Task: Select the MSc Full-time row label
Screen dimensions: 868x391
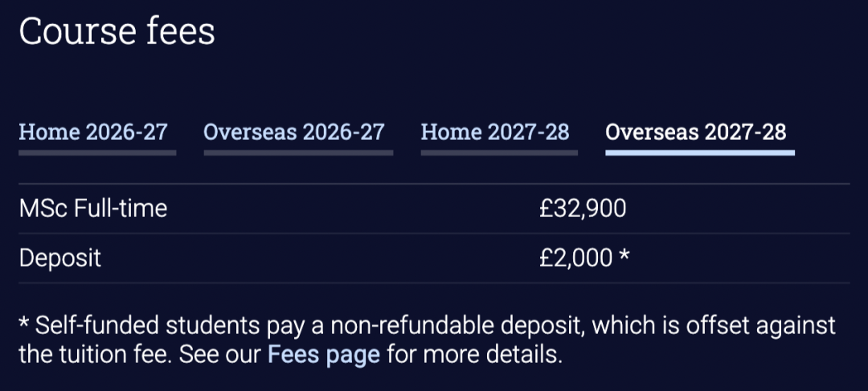Action: pyautogui.click(x=93, y=209)
